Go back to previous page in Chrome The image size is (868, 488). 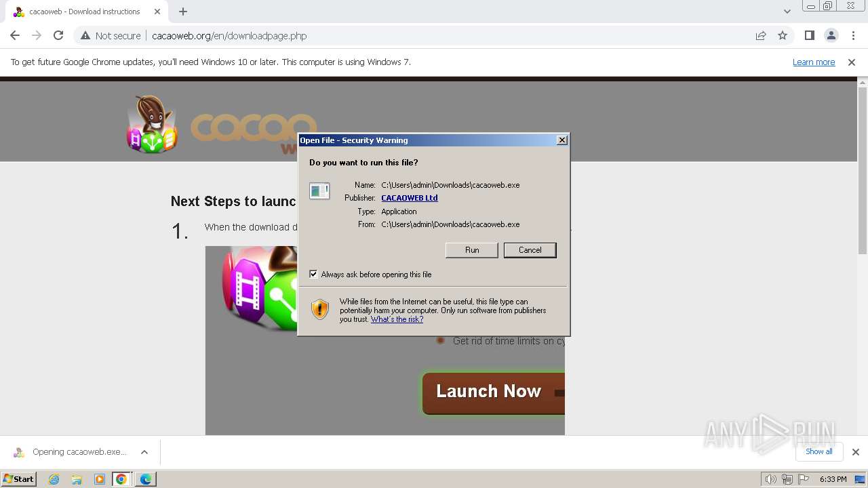coord(15,35)
